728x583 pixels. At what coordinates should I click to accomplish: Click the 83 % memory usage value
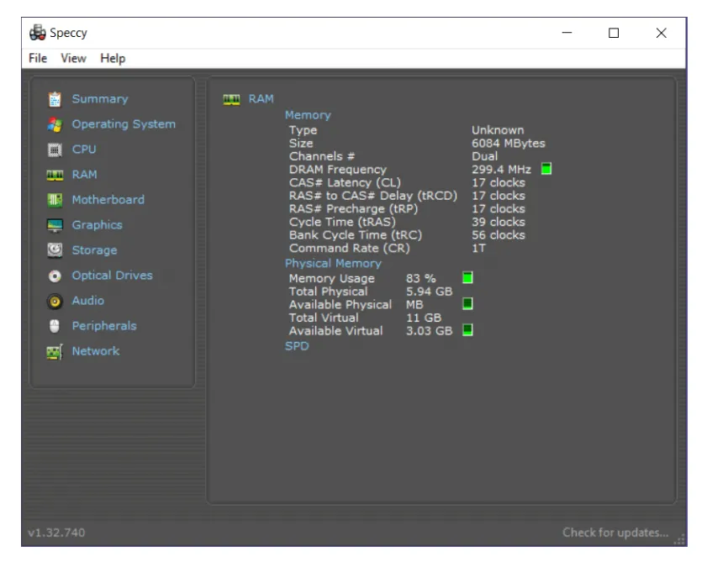click(420, 278)
